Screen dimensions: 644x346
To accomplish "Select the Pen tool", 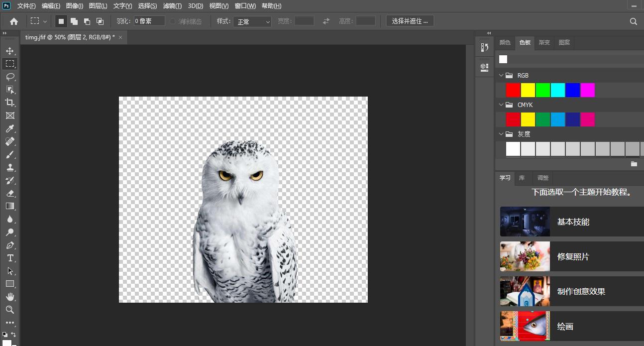I will click(10, 245).
